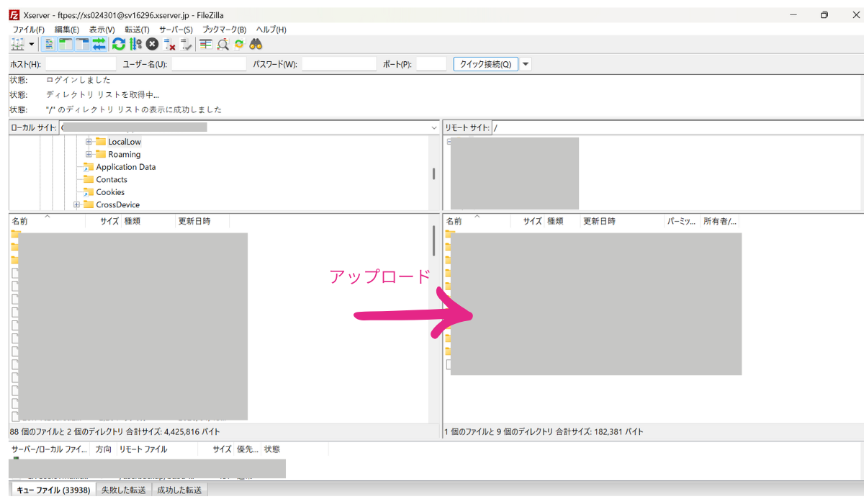Click the process queue toolbar icon
Viewport: 864px width, 504px height.
[135, 45]
